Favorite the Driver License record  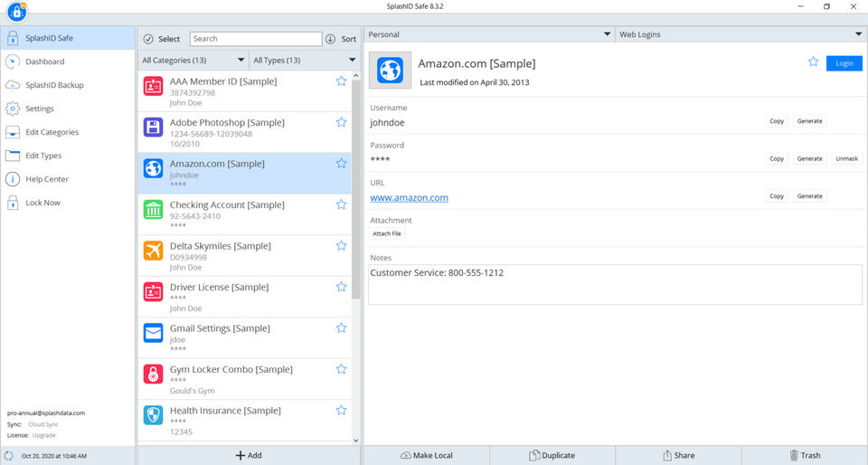pyautogui.click(x=341, y=287)
